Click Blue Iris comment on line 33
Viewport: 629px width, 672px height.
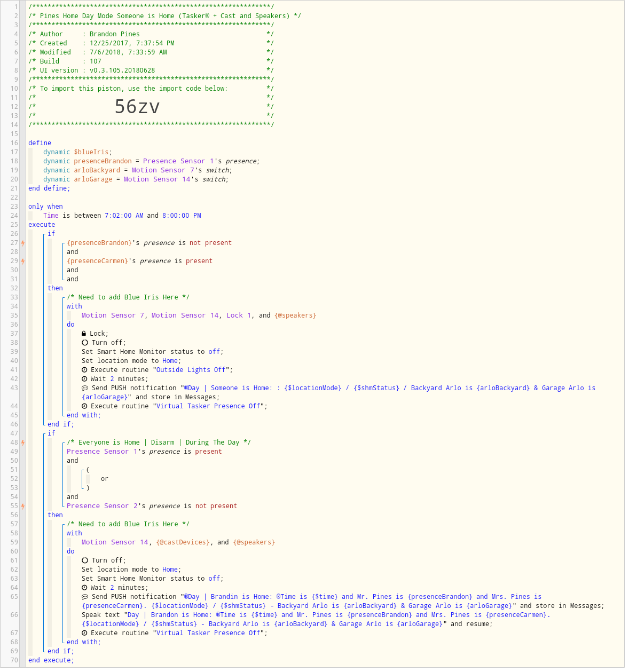click(128, 297)
